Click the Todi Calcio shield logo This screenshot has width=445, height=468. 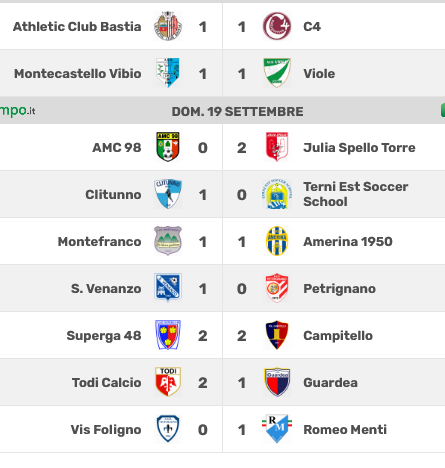pyautogui.click(x=168, y=382)
